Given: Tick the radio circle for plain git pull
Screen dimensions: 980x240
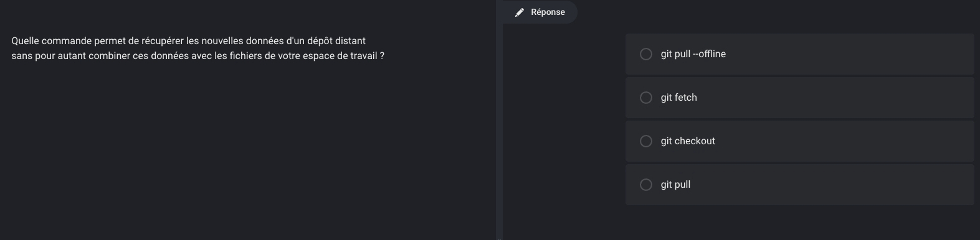Looking at the screenshot, I should coord(646,185).
